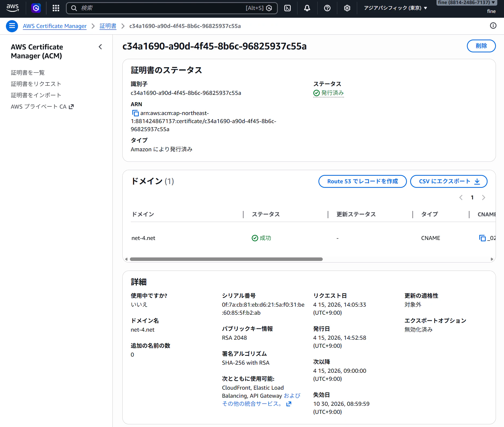Launch CloudShell from the top bar
The height and width of the screenshot is (427, 504).
pos(288,8)
